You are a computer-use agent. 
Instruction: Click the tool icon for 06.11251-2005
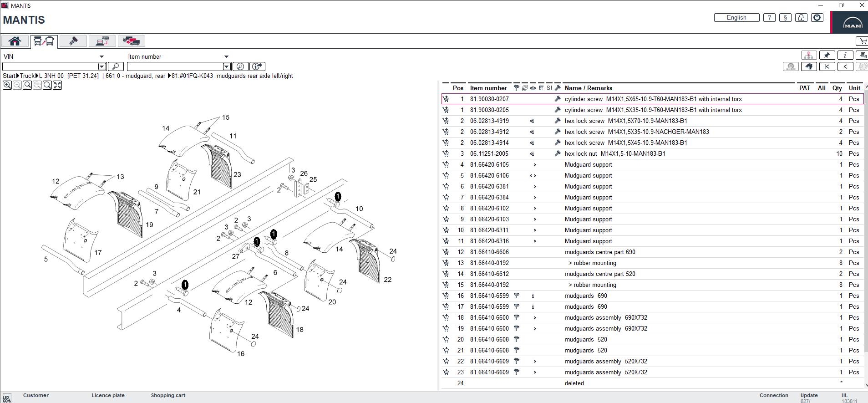558,153
